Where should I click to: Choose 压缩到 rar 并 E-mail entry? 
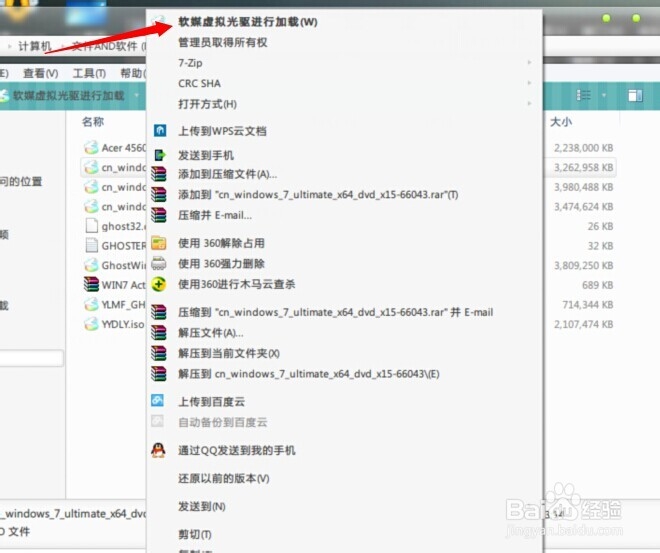point(335,312)
